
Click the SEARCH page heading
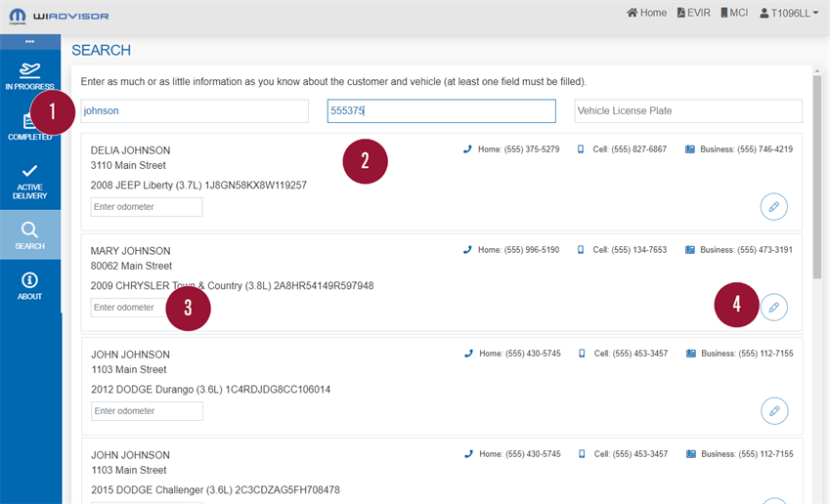[x=101, y=50]
